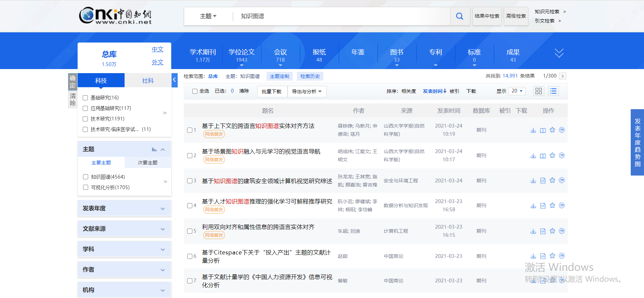Cite result 5 with the quote icon
The height and width of the screenshot is (298, 644).
562,231
